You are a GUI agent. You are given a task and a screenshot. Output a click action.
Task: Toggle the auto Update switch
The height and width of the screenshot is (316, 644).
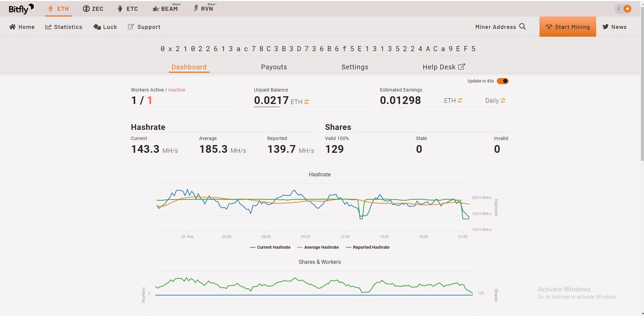click(x=502, y=81)
